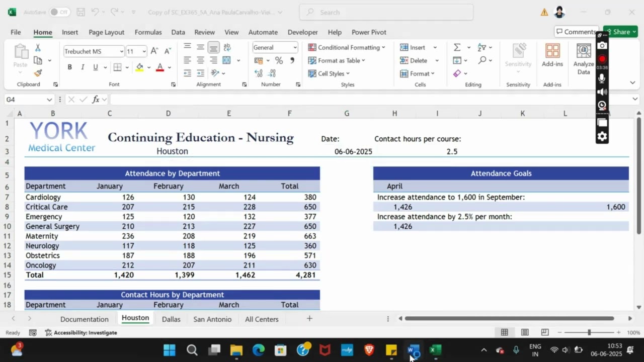644x362 pixels.
Task: Switch to Page Break Preview view
Action: 545,332
